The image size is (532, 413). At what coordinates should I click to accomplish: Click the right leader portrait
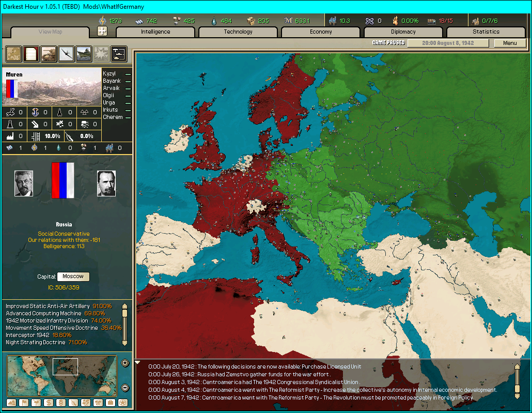coord(106,183)
